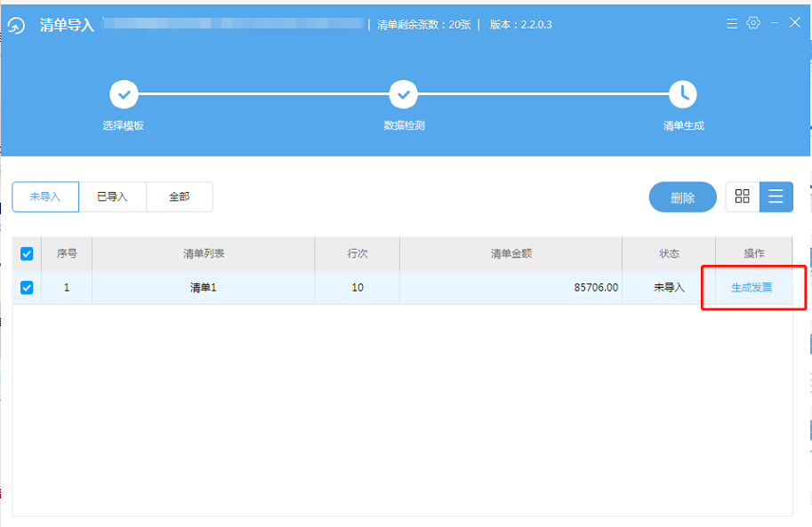
Task: Uncheck the checkbox for row 1
Action: point(27,288)
